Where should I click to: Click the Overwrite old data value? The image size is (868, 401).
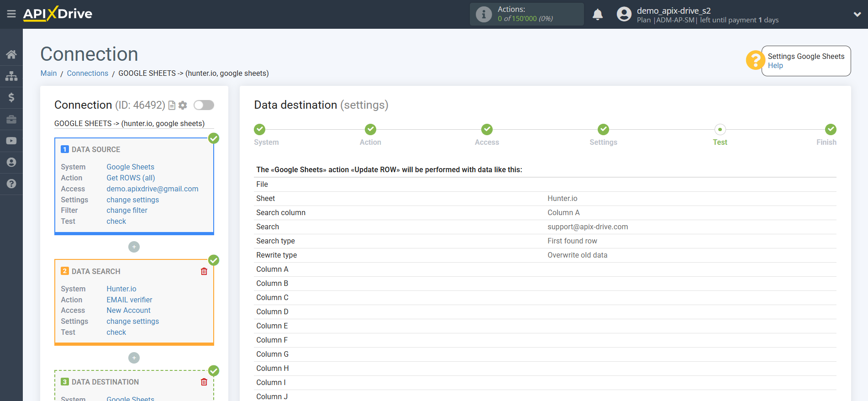click(578, 255)
